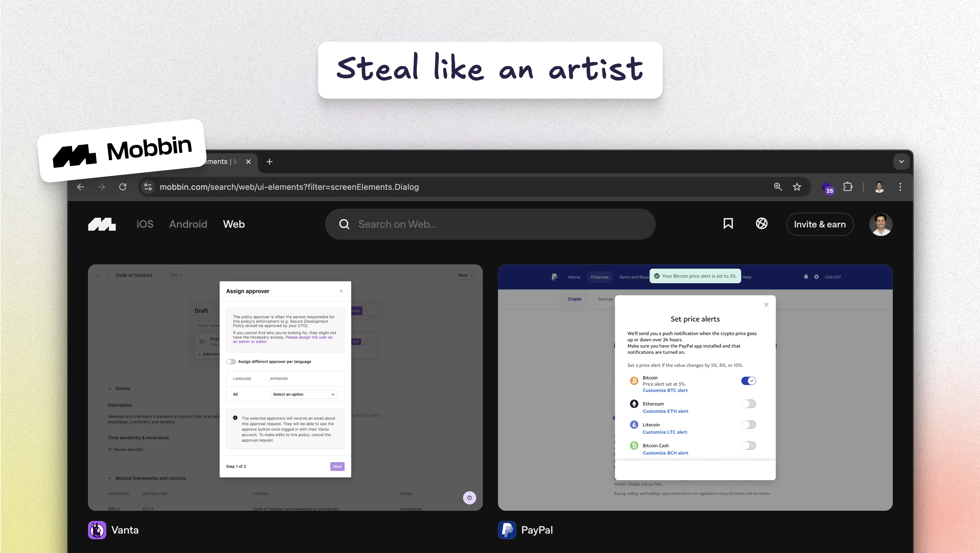Click the browser back arrow
The height and width of the screenshot is (553, 980).
tap(80, 187)
